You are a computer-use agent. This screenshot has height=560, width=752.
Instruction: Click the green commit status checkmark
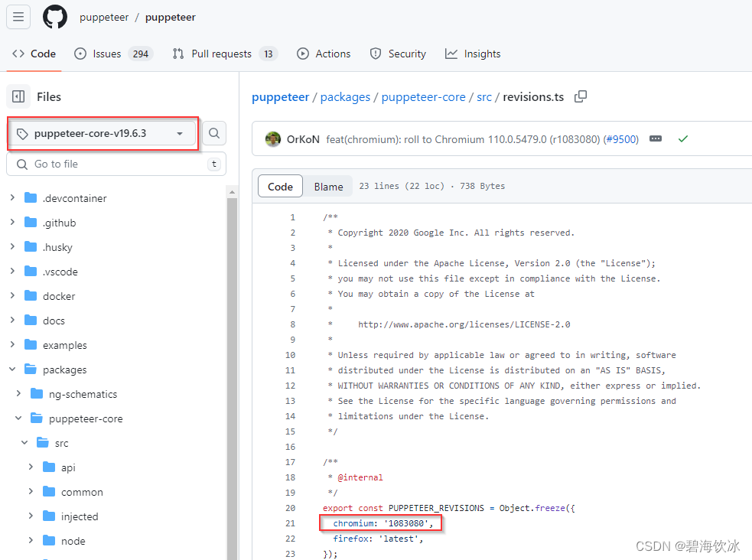click(683, 138)
